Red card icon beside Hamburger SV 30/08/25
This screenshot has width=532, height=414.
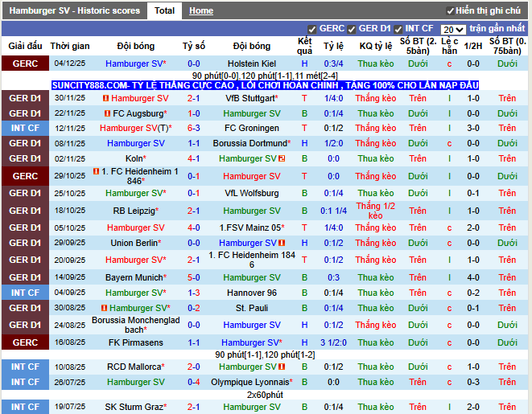click(105, 308)
